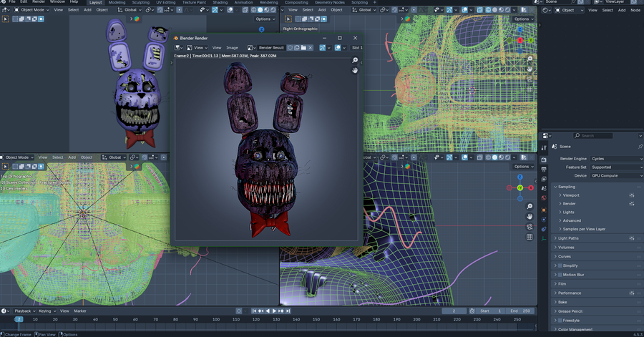Enable the Motion Blur checkbox

[x=560, y=275]
